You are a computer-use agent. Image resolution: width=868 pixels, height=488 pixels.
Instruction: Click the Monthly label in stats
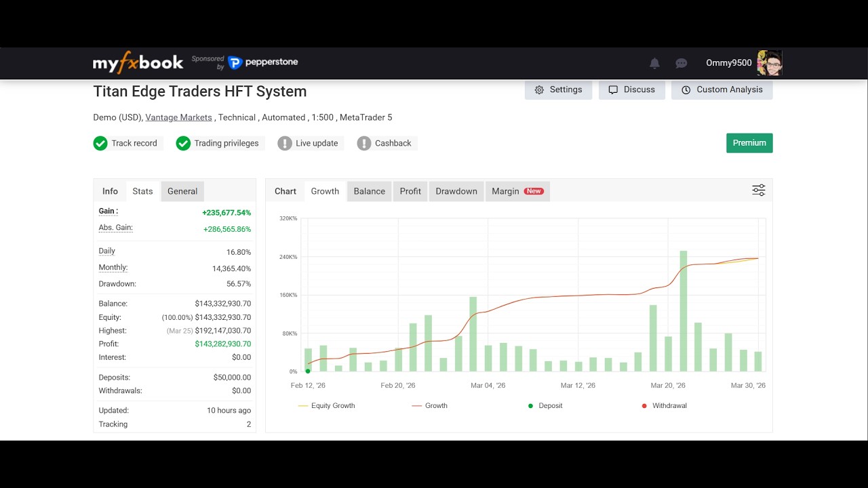point(113,268)
